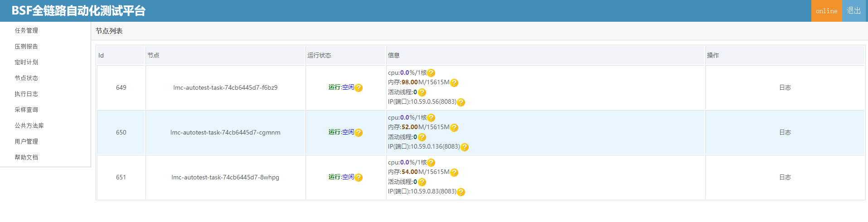Click node name lmc-autotest-task-74cb6445d7-f6bz9

pyautogui.click(x=225, y=87)
